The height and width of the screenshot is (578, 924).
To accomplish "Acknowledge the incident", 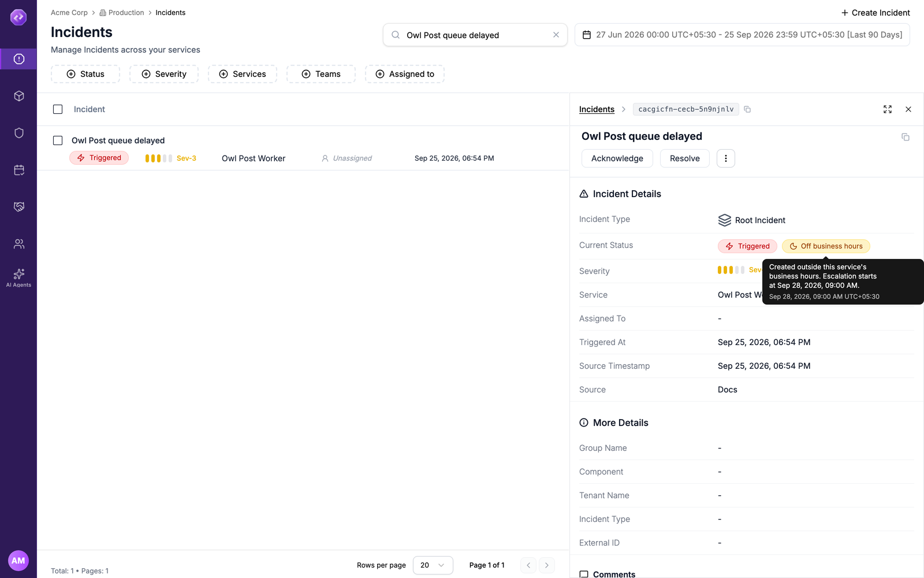I will [x=617, y=158].
